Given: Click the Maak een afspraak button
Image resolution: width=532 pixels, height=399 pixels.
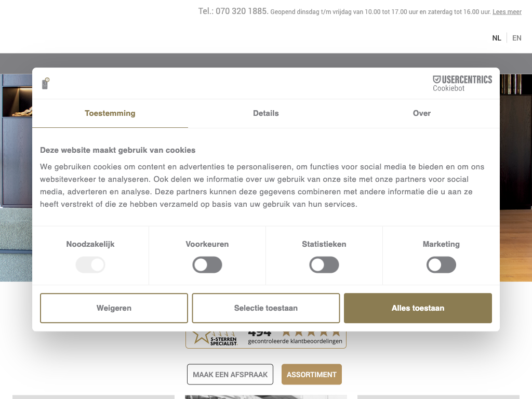Looking at the screenshot, I should pyautogui.click(x=230, y=374).
